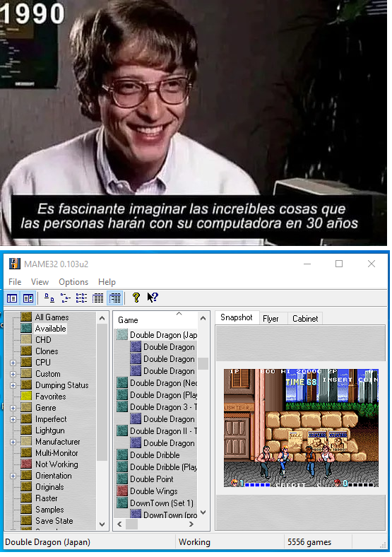Open the View menu
Image resolution: width=392 pixels, height=557 pixels.
[x=40, y=282]
